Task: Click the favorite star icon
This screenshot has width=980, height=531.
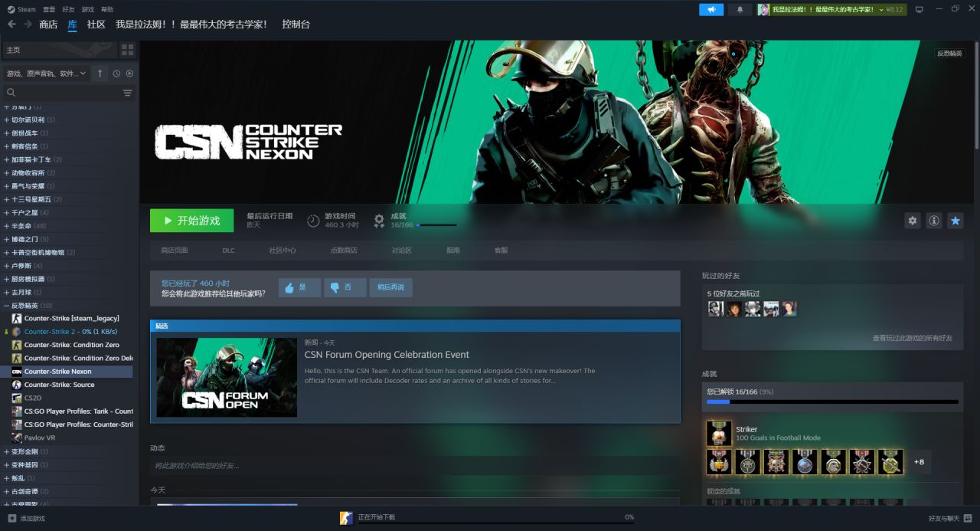Action: click(x=955, y=221)
